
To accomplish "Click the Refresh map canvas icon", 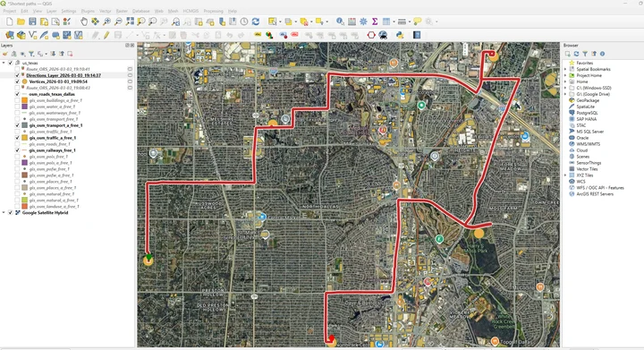I will click(x=256, y=21).
